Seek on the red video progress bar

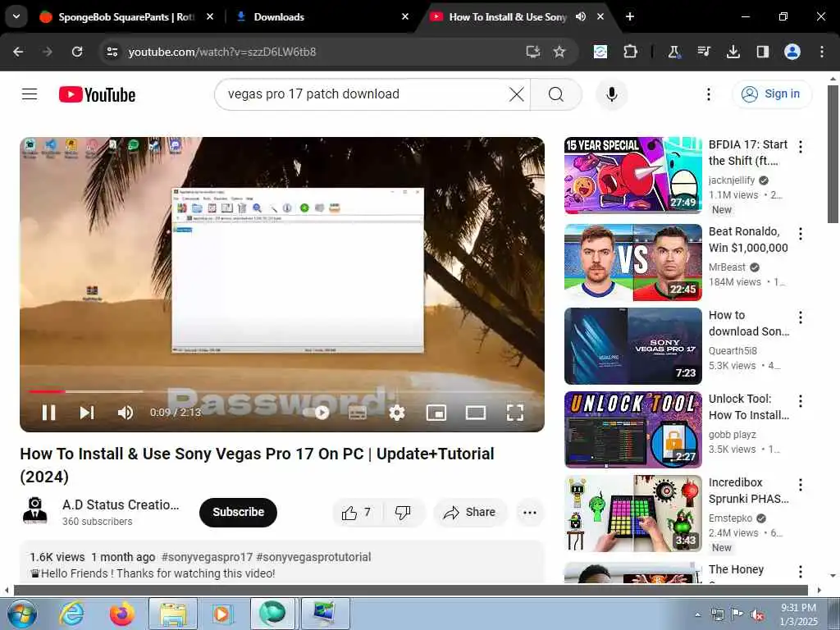tap(47, 392)
